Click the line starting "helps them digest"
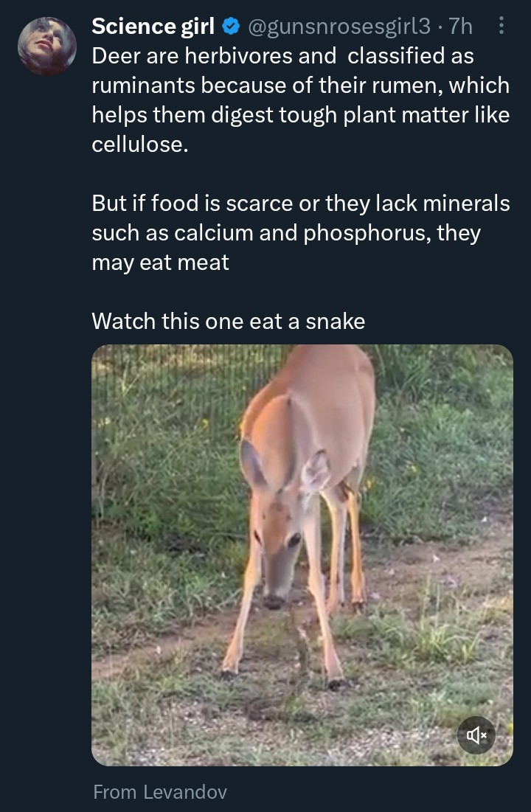The width and height of the screenshot is (531, 812). click(300, 115)
